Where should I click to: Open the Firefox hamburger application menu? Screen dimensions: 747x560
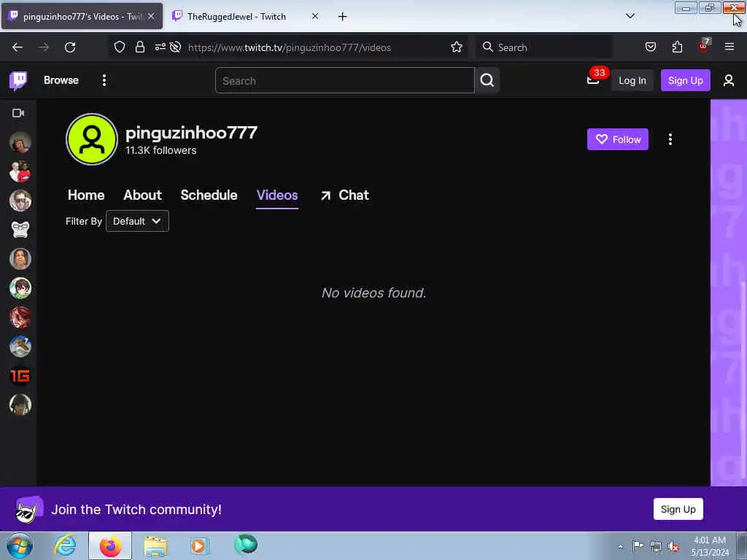point(729,47)
